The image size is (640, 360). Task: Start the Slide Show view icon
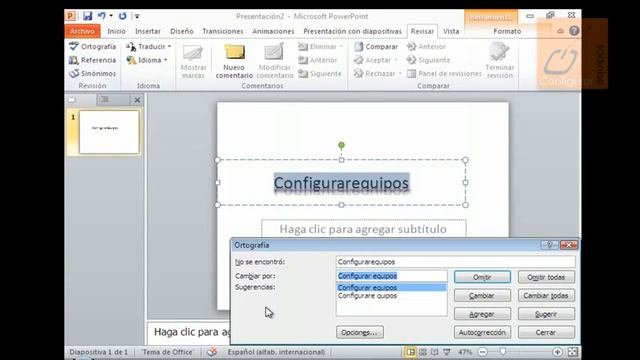point(447,352)
